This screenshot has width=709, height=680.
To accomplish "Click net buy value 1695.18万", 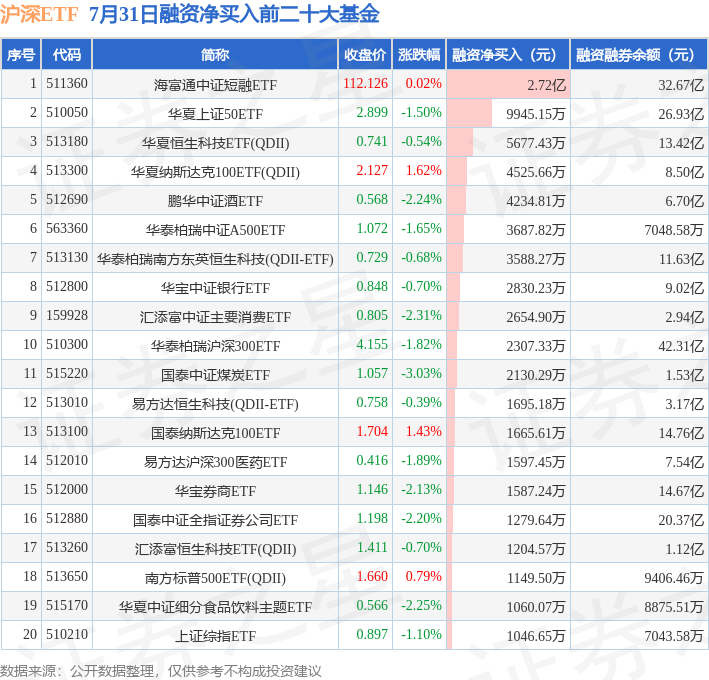I will [x=535, y=403].
